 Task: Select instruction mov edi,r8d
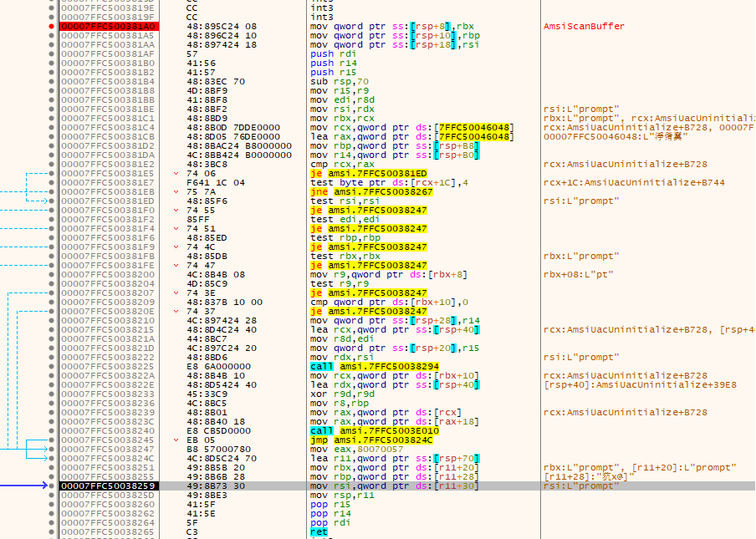(342, 99)
